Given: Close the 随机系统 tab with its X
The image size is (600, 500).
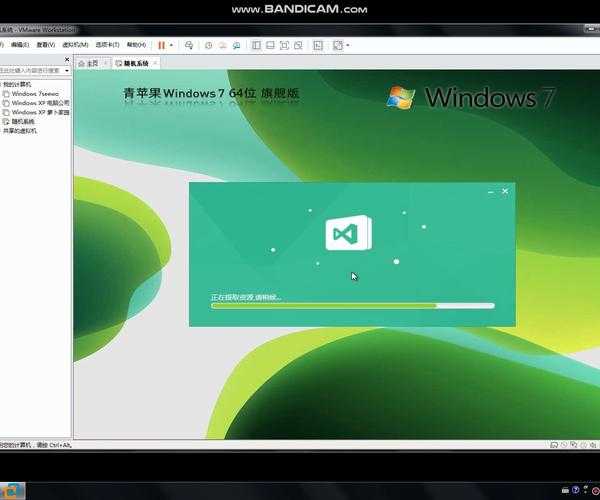Looking at the screenshot, I should (x=155, y=64).
